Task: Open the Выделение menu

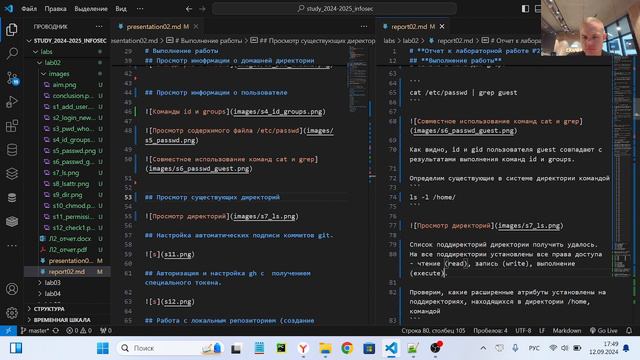Action: (91, 9)
